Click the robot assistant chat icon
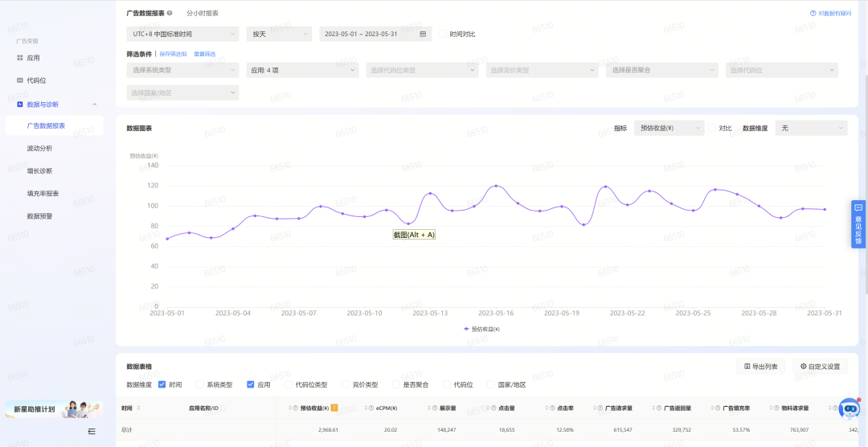Viewport: 868px width, 447px height. [x=849, y=408]
